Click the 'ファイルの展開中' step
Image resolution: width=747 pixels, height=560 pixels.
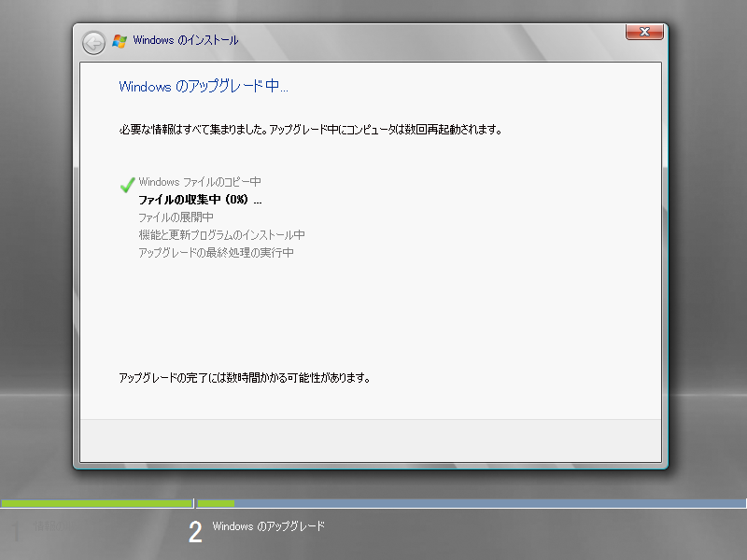tap(176, 217)
